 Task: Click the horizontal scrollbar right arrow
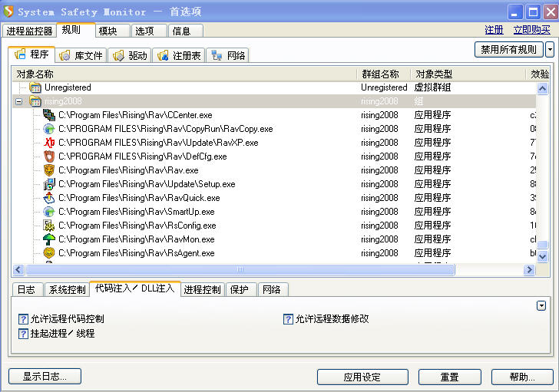(529, 270)
